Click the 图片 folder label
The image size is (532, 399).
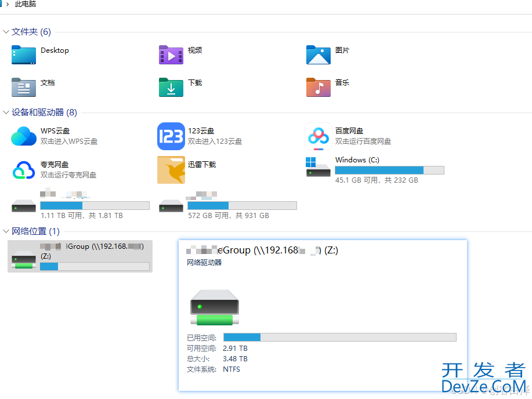click(342, 50)
